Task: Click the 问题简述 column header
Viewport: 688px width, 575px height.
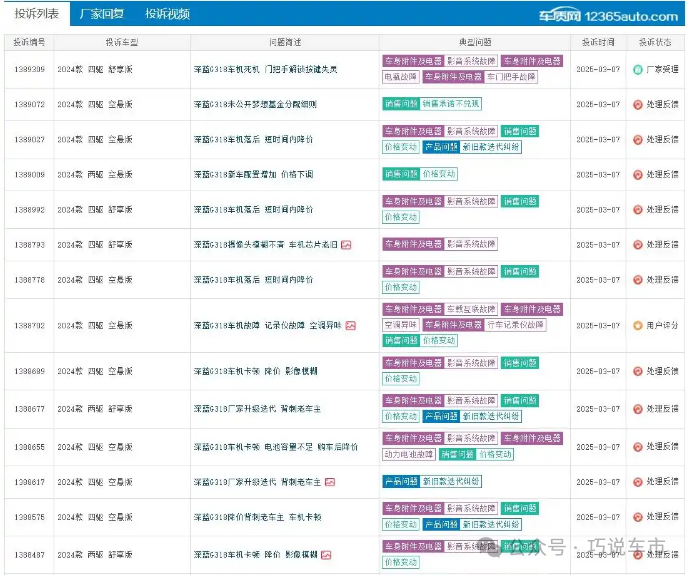Action: click(x=285, y=42)
